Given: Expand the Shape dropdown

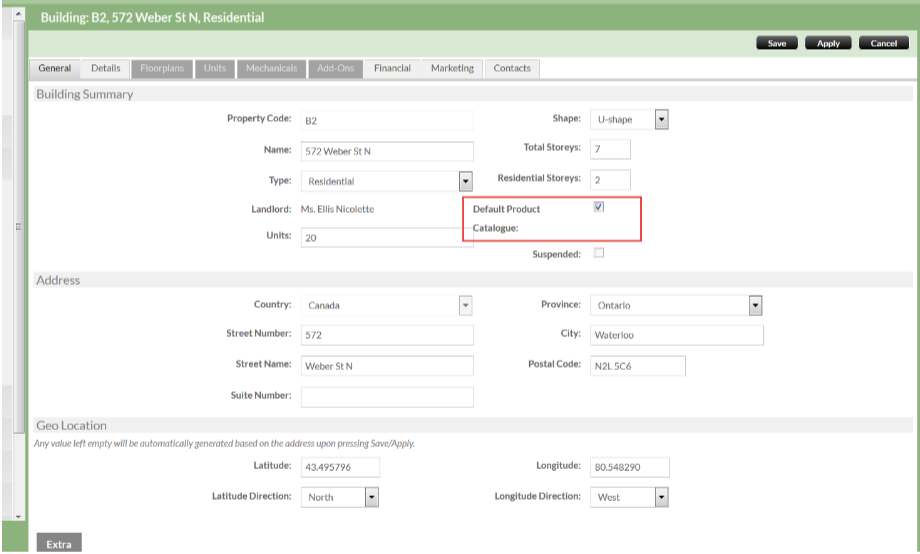Looking at the screenshot, I should [x=661, y=120].
